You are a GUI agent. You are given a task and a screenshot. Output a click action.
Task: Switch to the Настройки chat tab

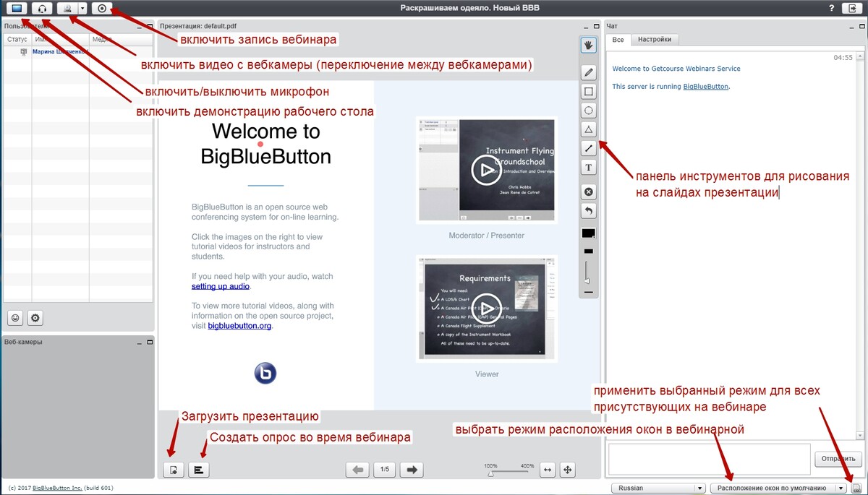(x=655, y=40)
